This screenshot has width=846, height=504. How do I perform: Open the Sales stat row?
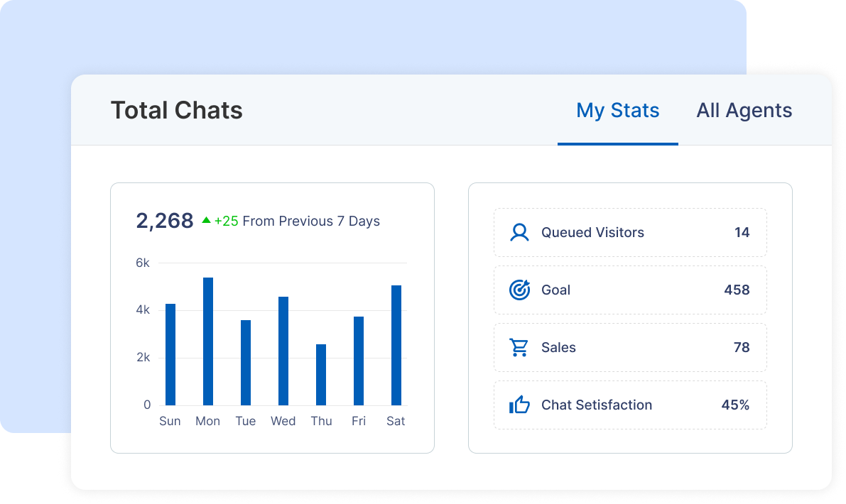click(x=630, y=348)
